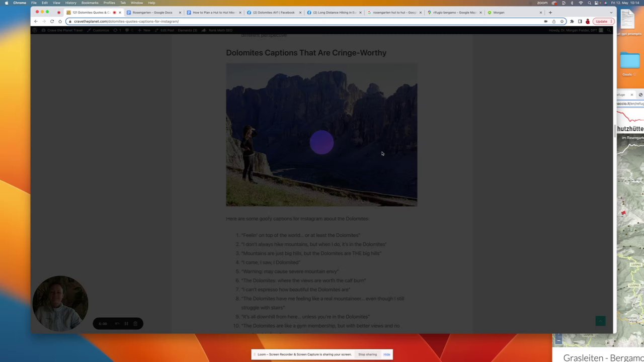Switch to rosengarten hut to hut Google tab
Screen dimensions: 644x362
pos(394,12)
